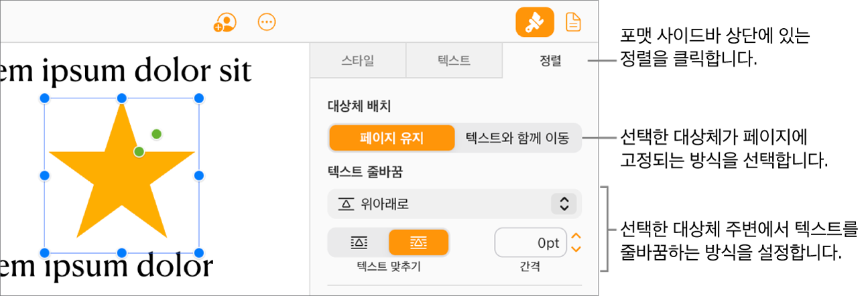
Task: Switch to the 텍스트 tab
Action: pyautogui.click(x=454, y=61)
